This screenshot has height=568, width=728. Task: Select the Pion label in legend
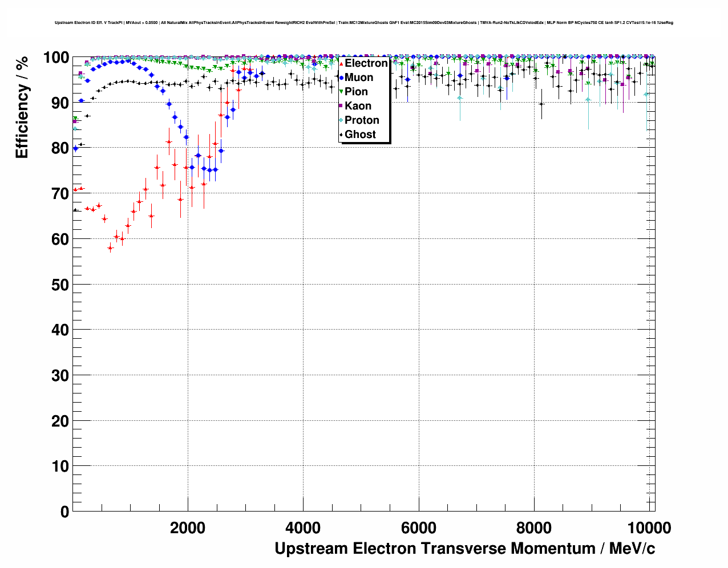point(356,92)
